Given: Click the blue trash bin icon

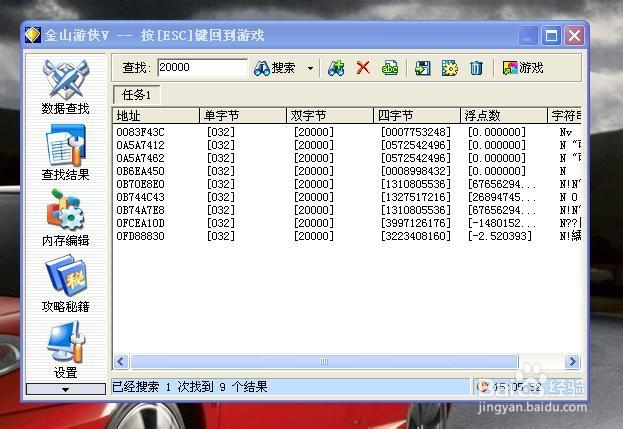Looking at the screenshot, I should tap(476, 68).
